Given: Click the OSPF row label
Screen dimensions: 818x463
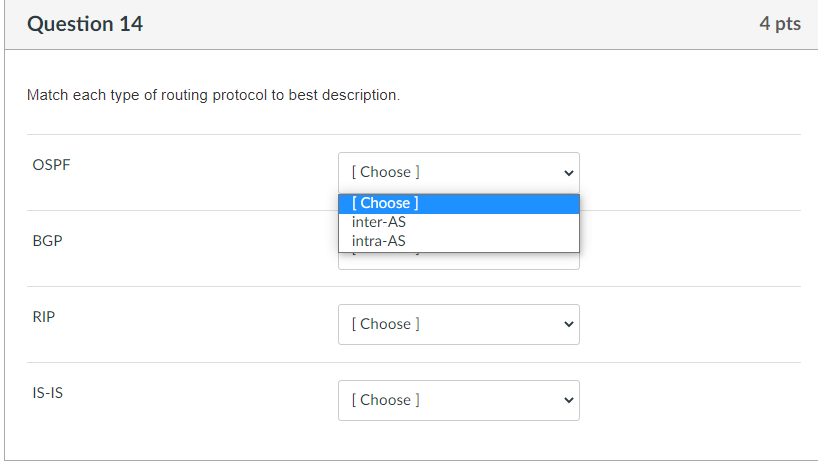Looking at the screenshot, I should point(51,165).
